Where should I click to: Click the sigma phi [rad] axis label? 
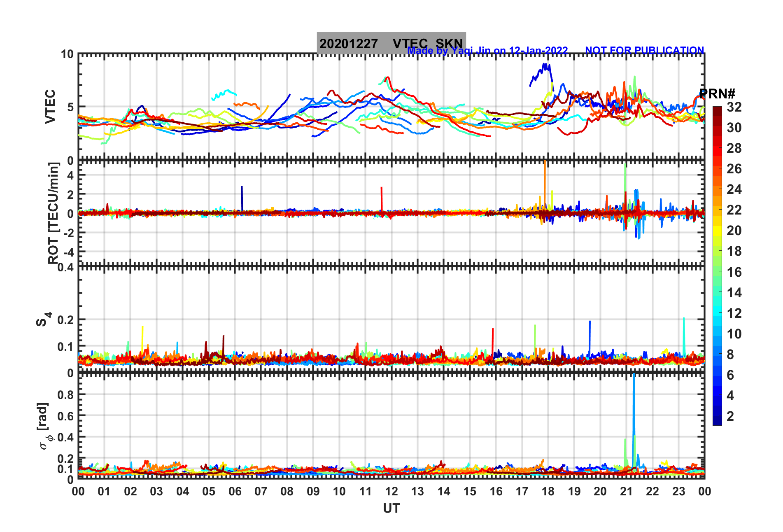point(44,426)
